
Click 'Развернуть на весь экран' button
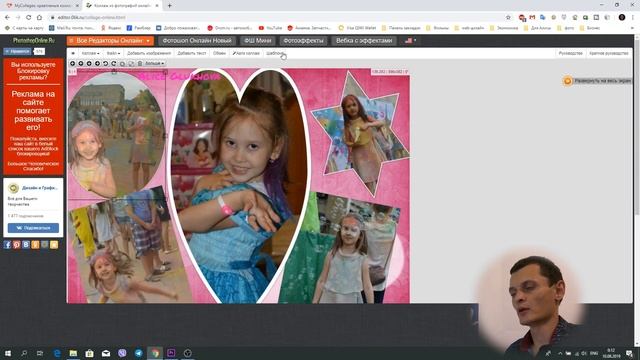[598, 81]
